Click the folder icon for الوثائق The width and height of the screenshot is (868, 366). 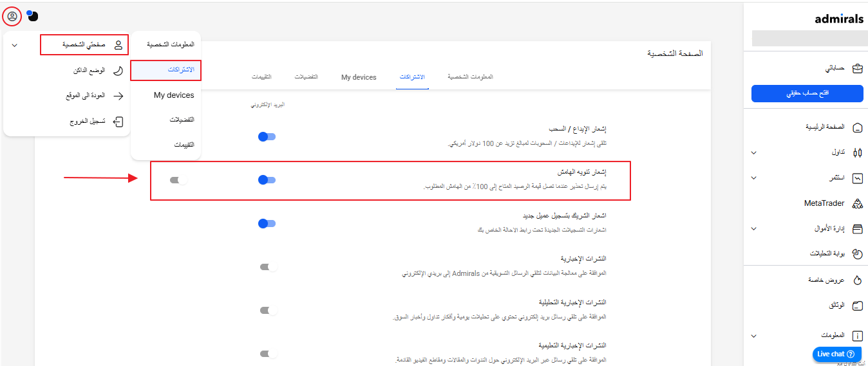857,306
